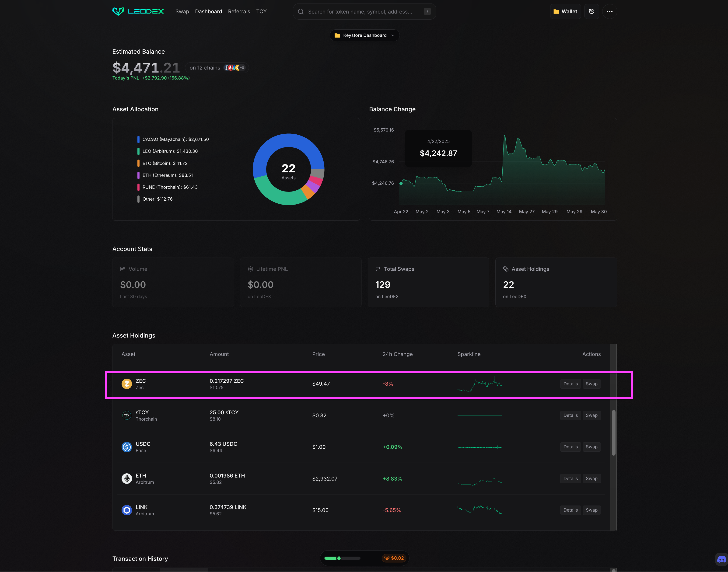Open the Swap page
Screen dimensions: 728x572
(x=182, y=11)
